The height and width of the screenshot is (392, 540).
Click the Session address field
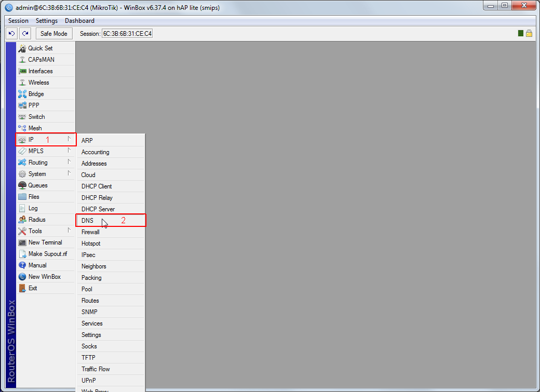pyautogui.click(x=127, y=34)
